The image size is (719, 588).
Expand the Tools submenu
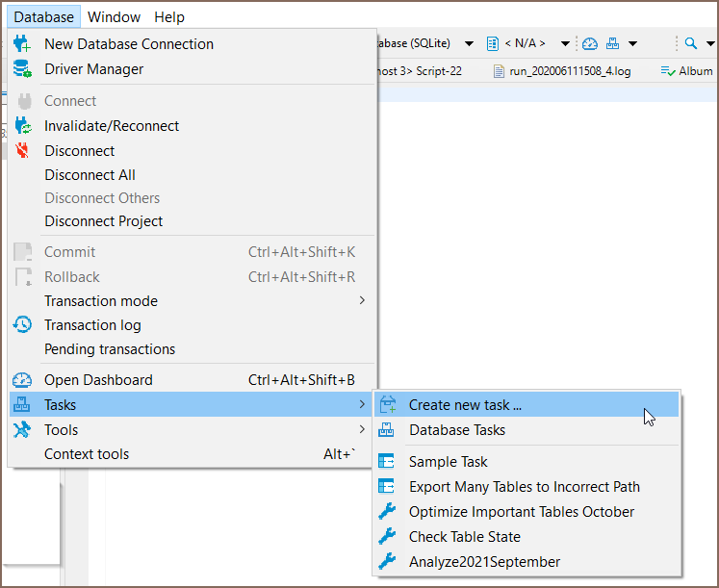[362, 430]
